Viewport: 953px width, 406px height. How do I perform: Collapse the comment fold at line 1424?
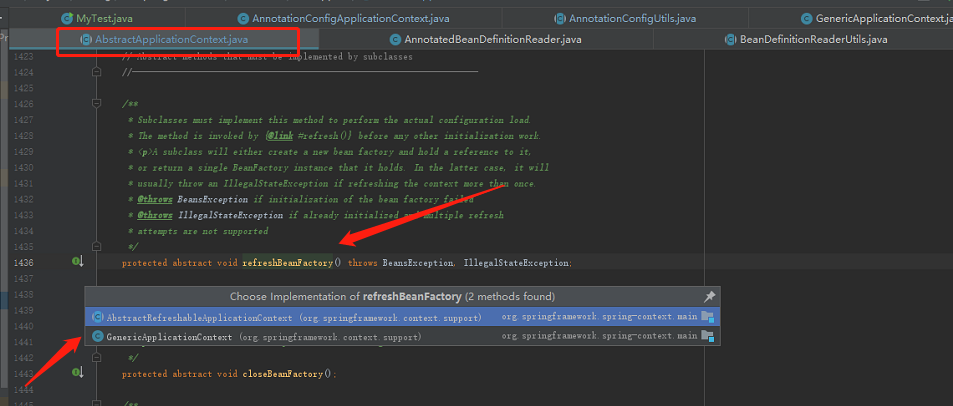pyautogui.click(x=96, y=72)
